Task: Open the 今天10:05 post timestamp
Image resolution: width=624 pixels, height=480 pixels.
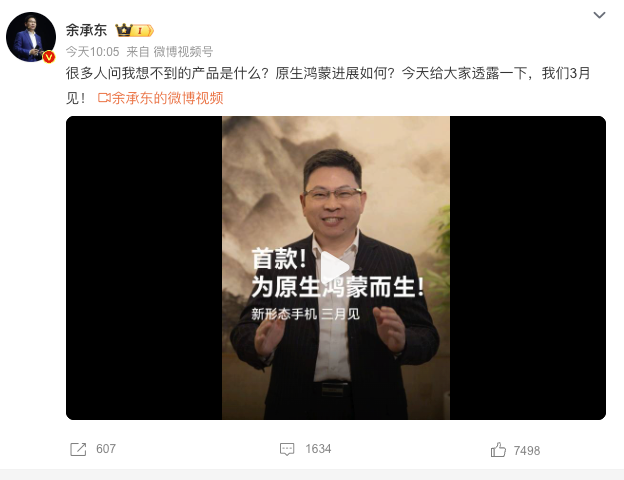Action: (92, 52)
